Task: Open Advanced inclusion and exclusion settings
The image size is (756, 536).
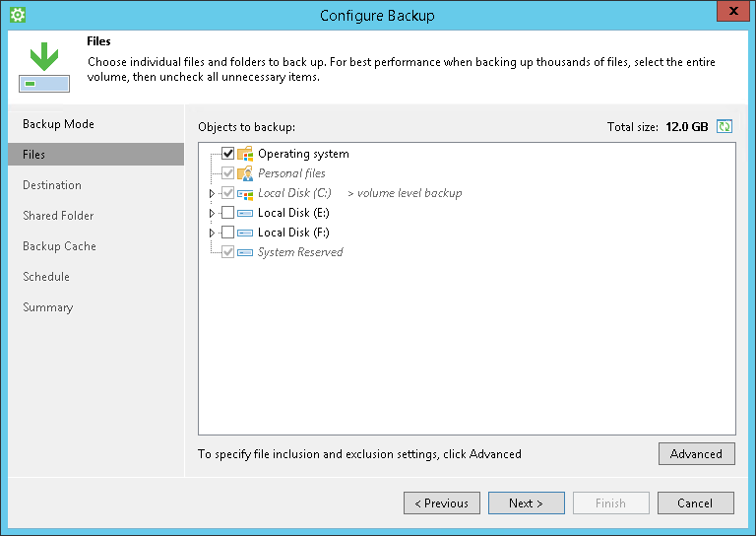Action: (x=696, y=454)
